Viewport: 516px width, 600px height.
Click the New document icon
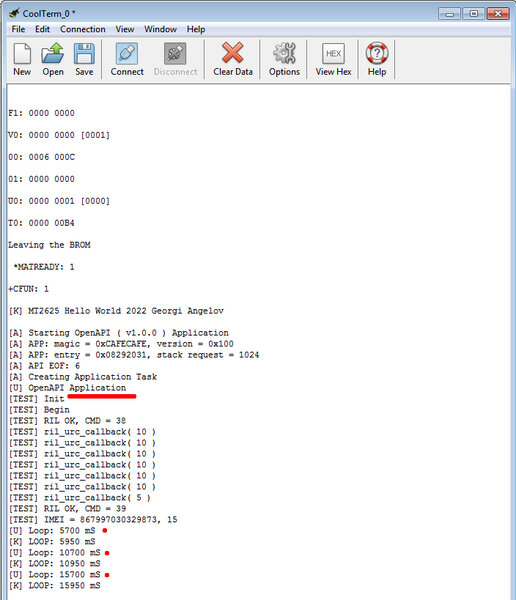(22, 53)
